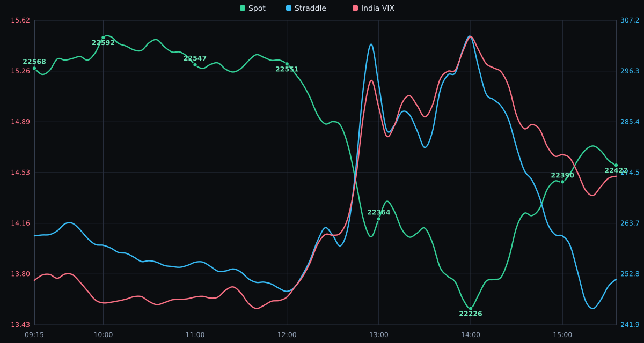Image resolution: width=644 pixels, height=343 pixels.
Task: Click the 14.53 VIX axis value
Action: coord(20,173)
